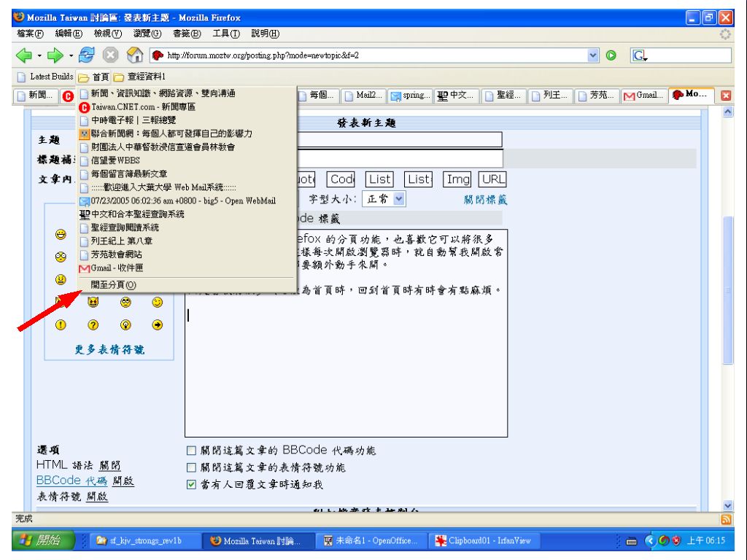Click the Forward navigation arrow
Viewport: 747px width, 560px height.
click(55, 55)
